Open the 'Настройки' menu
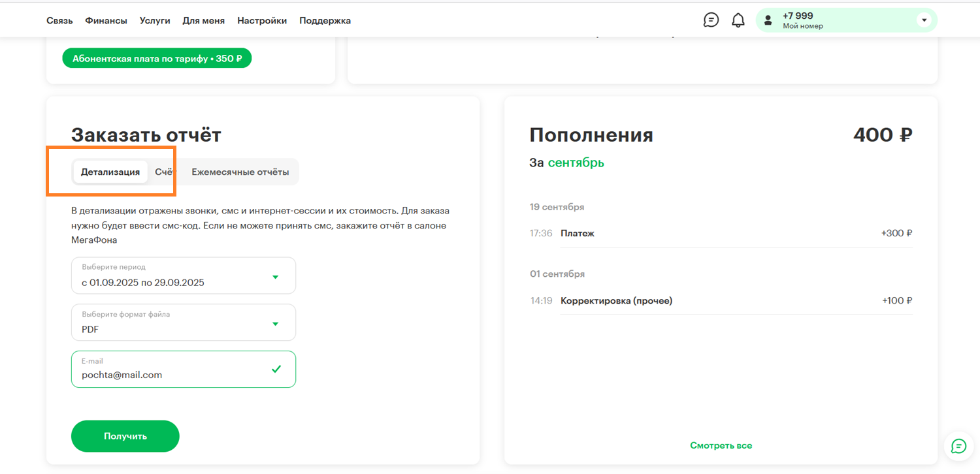The width and height of the screenshot is (980, 474). click(x=262, y=20)
